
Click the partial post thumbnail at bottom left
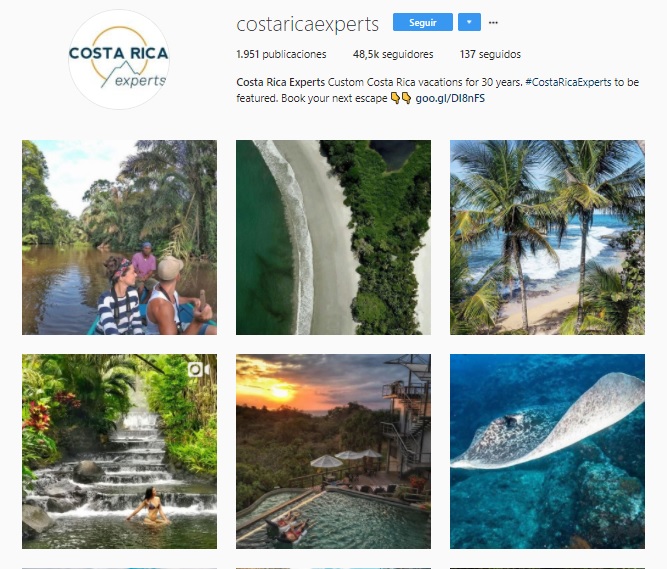click(x=120, y=568)
